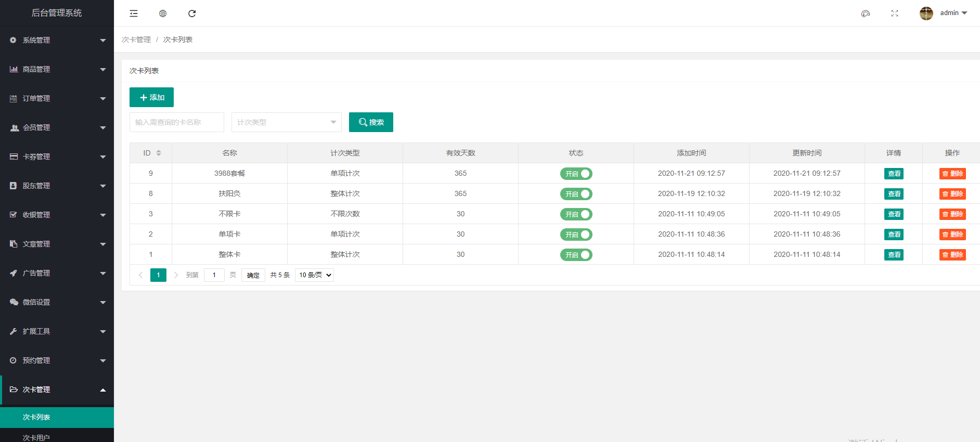Toggle the 扶阳灸 status switch
Image resolution: width=980 pixels, height=442 pixels.
pos(576,194)
